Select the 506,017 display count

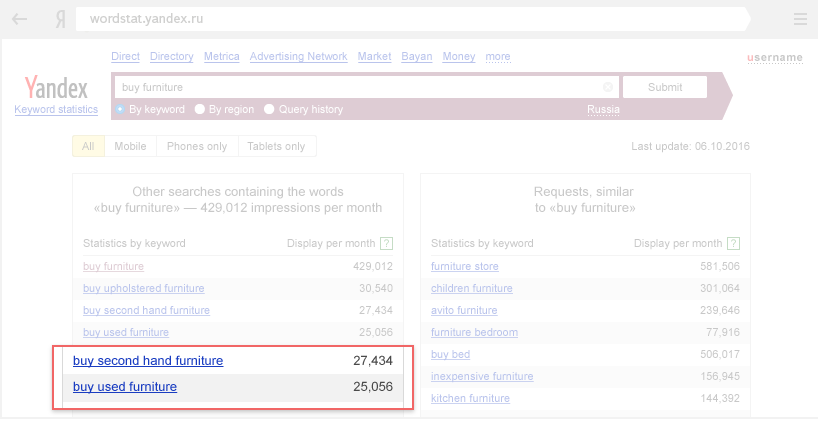coord(720,354)
